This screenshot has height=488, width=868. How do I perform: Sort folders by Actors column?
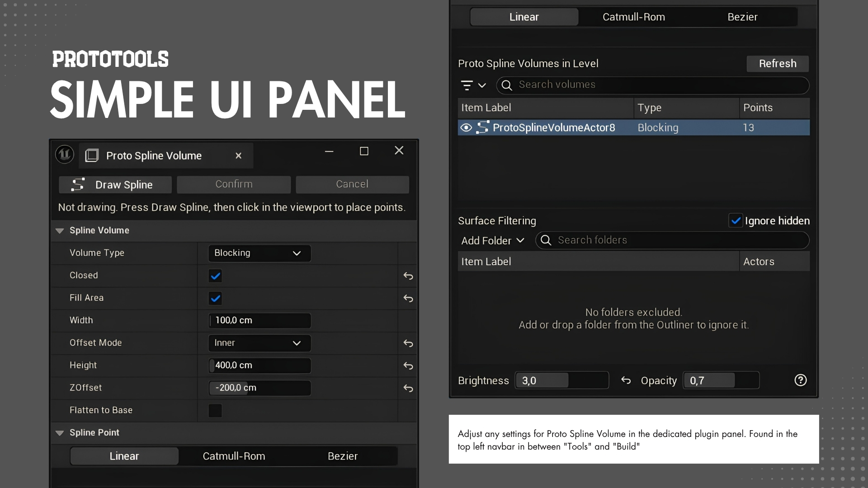[x=774, y=262]
